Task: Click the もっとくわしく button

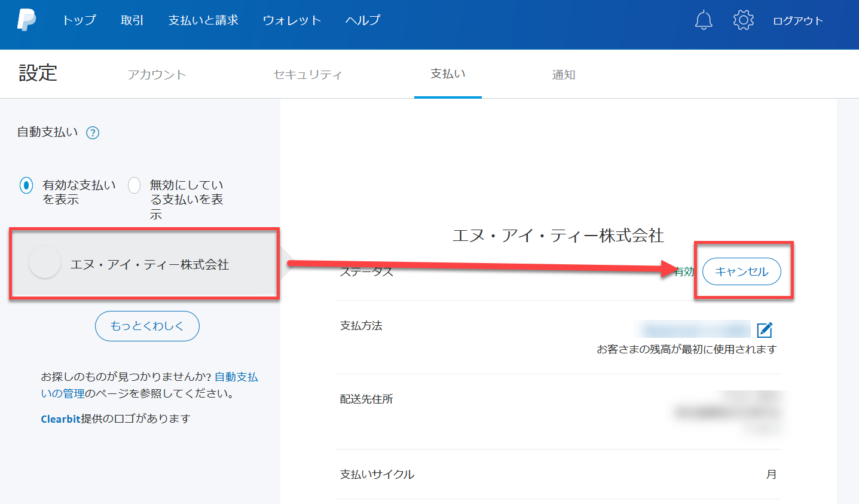Action: pos(147,326)
